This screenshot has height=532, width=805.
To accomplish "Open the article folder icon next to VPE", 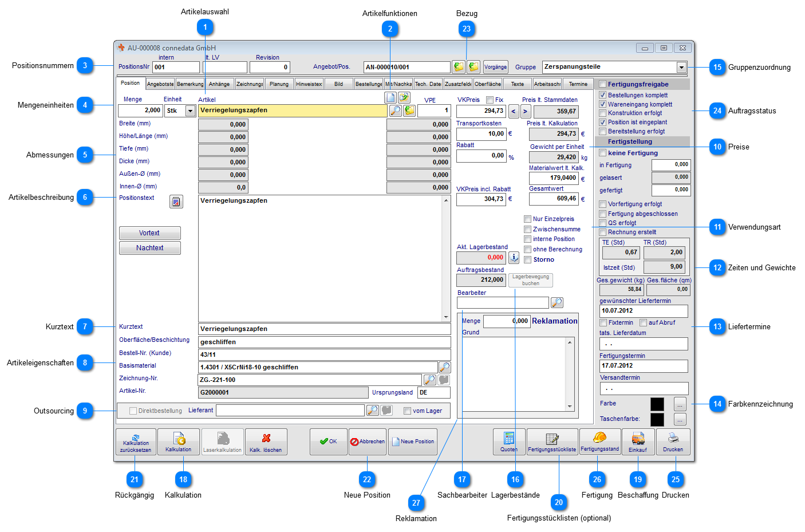I will pos(409,111).
